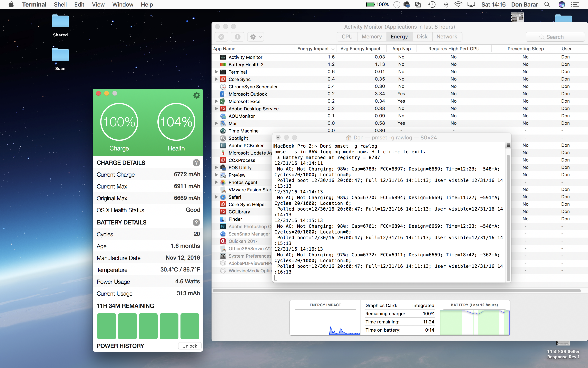The height and width of the screenshot is (368, 588).
Task: Open Siri from menu bar
Action: (562, 4)
